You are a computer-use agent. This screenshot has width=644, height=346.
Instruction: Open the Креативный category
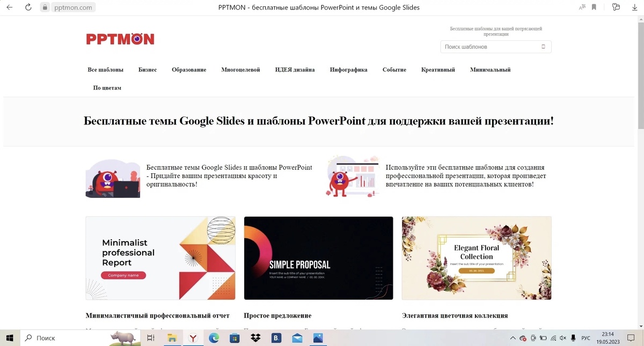(438, 70)
